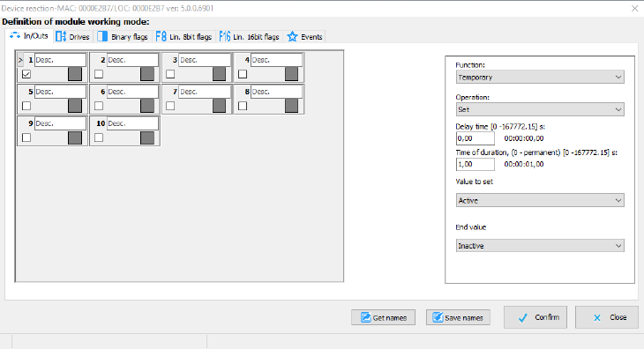The image size is (644, 349).
Task: Click the Binary flags tab icon
Action: click(102, 36)
